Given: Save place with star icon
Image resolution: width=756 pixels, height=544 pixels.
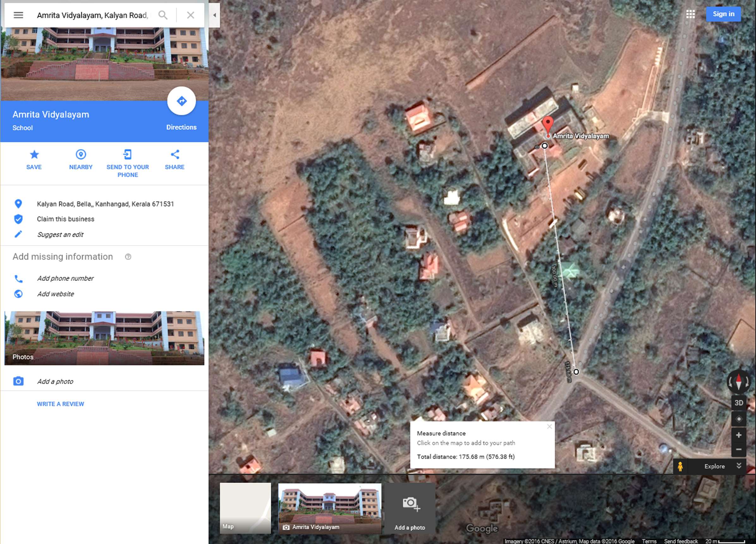Looking at the screenshot, I should point(34,154).
